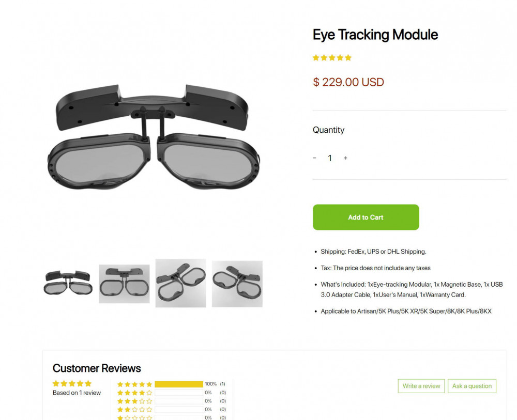Click the 2-star row stars in review breakdown
The image size is (517, 420).
tap(134, 409)
